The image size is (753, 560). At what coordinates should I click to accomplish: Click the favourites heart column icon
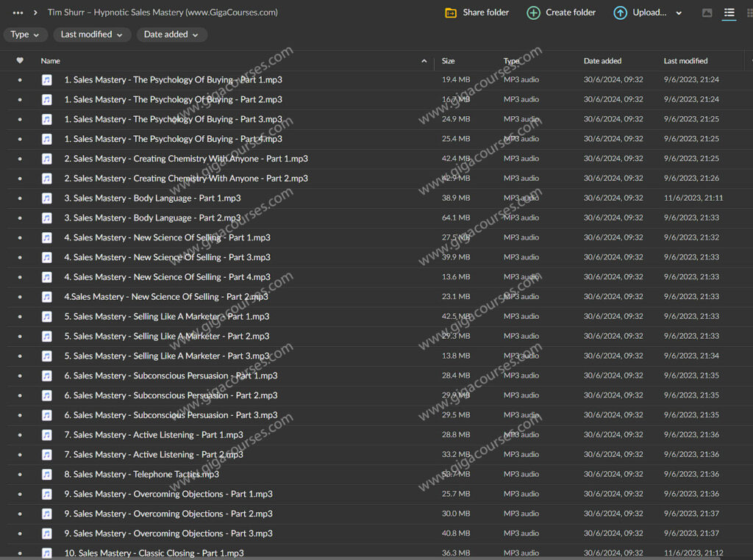tap(20, 61)
